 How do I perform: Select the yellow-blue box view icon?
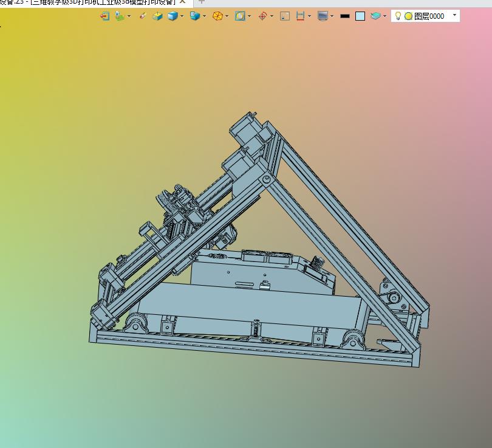[157, 16]
